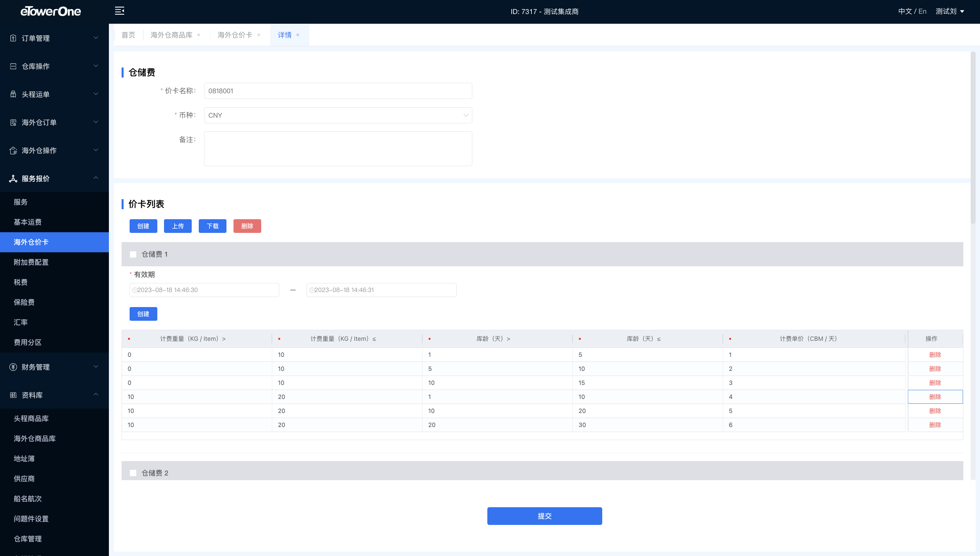The height and width of the screenshot is (556, 980).
Task: Collapse the 资料库 menu
Action: (96, 395)
